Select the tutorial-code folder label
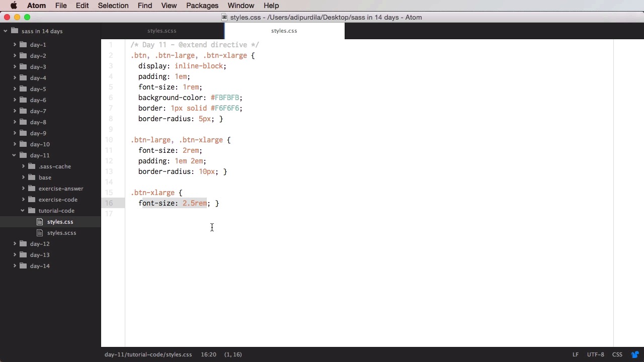Viewport: 644px width, 362px height. pyautogui.click(x=56, y=211)
